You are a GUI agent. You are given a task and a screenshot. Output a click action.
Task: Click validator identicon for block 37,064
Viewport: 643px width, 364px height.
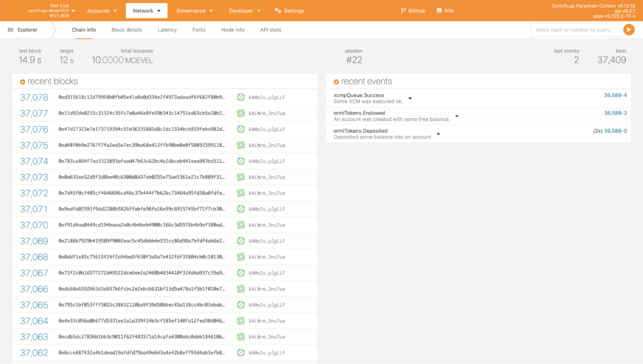click(241, 321)
